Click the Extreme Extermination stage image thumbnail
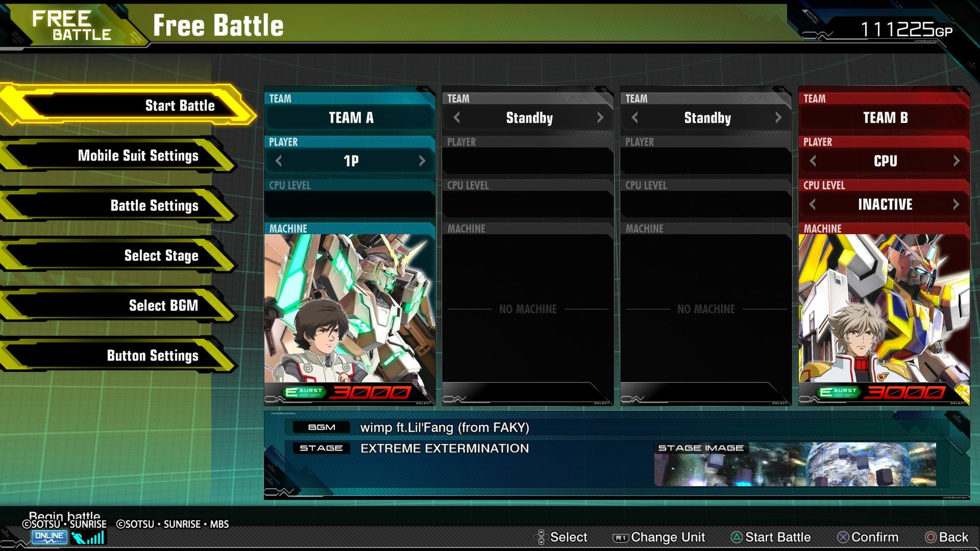 click(x=795, y=464)
